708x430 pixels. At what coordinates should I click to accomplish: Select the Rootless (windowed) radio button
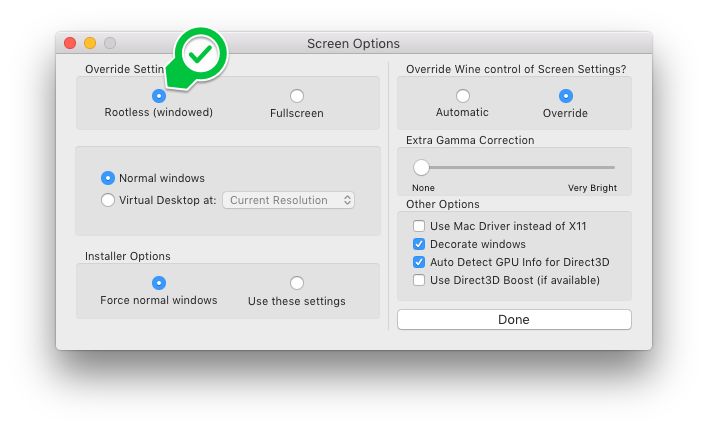158,96
